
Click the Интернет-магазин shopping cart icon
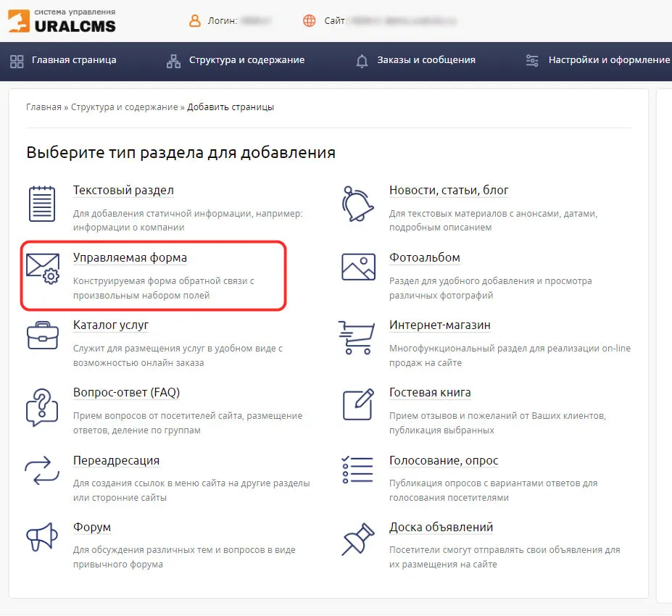tap(357, 338)
